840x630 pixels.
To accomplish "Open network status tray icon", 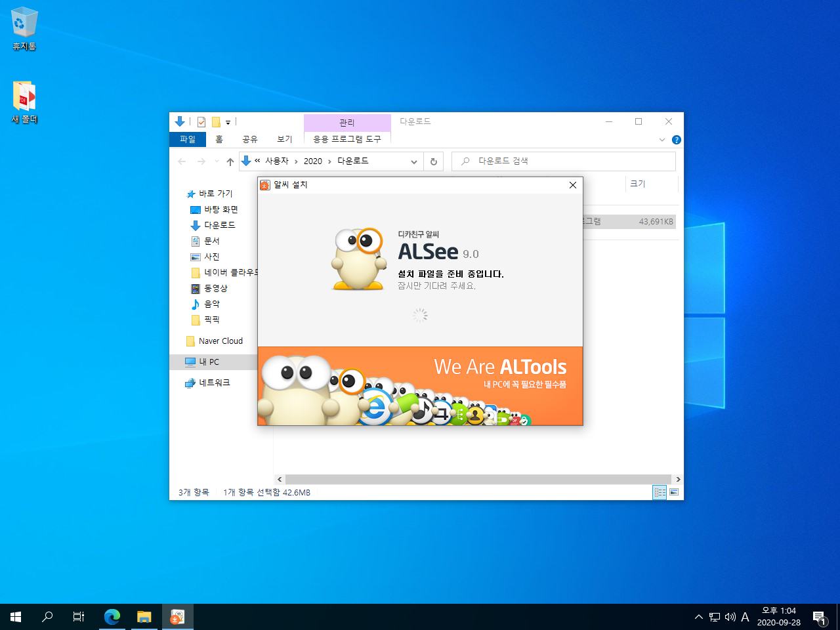I will pyautogui.click(x=715, y=617).
